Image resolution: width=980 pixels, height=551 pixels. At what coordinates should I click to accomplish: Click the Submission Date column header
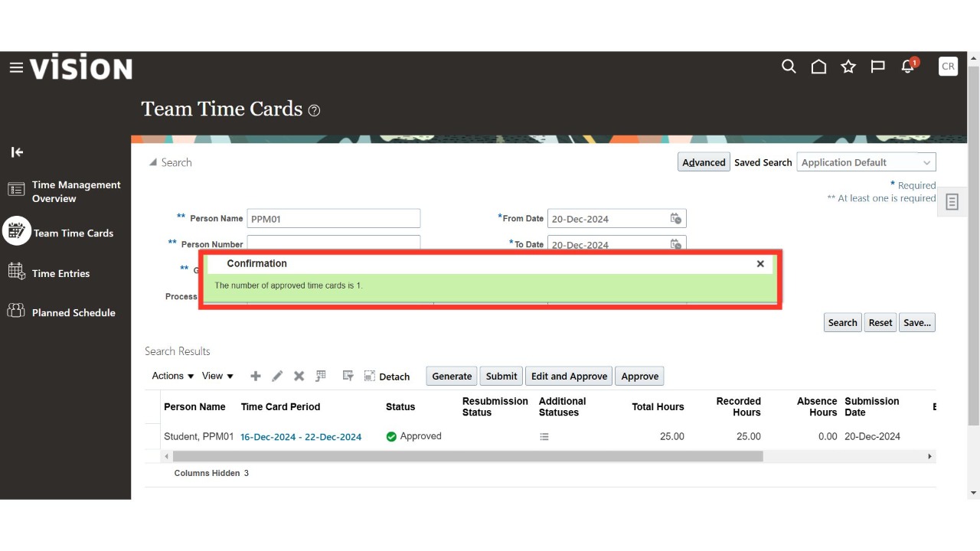871,406
